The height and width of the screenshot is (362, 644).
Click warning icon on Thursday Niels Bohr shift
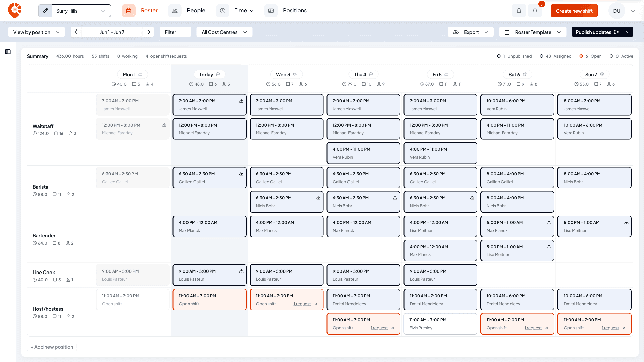pyautogui.click(x=395, y=198)
